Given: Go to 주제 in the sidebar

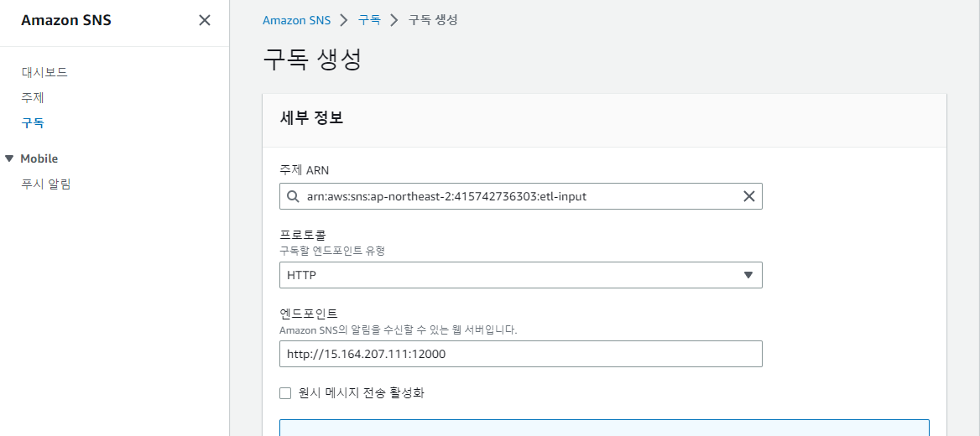Looking at the screenshot, I should pyautogui.click(x=33, y=97).
